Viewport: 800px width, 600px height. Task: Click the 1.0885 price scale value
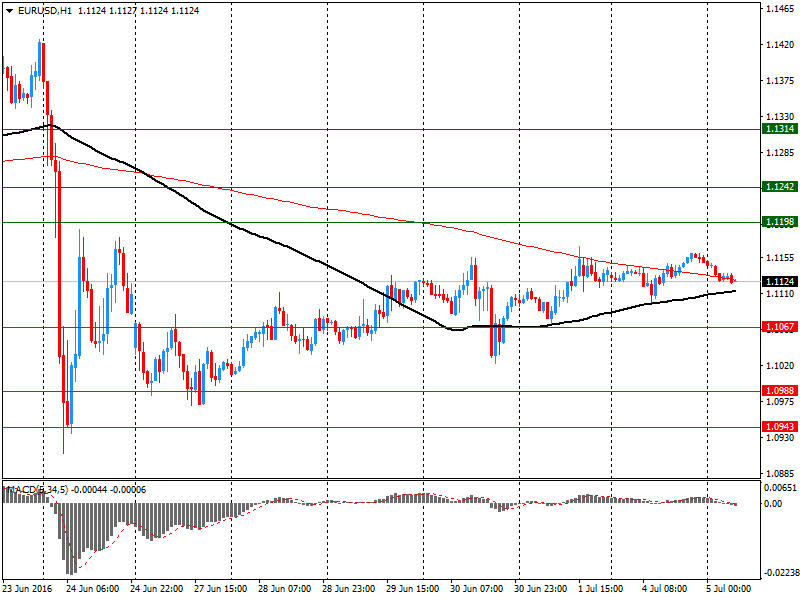click(780, 473)
